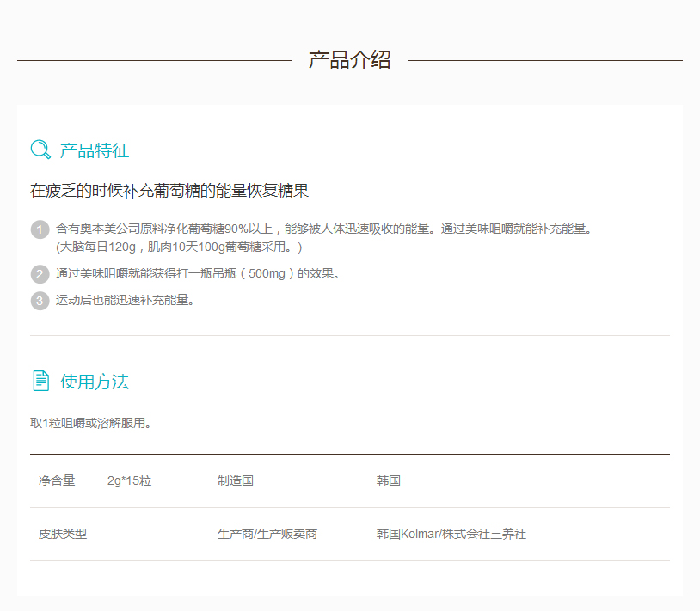Click the 皮肤类型 label cell
This screenshot has height=611, width=700.
coord(63,534)
